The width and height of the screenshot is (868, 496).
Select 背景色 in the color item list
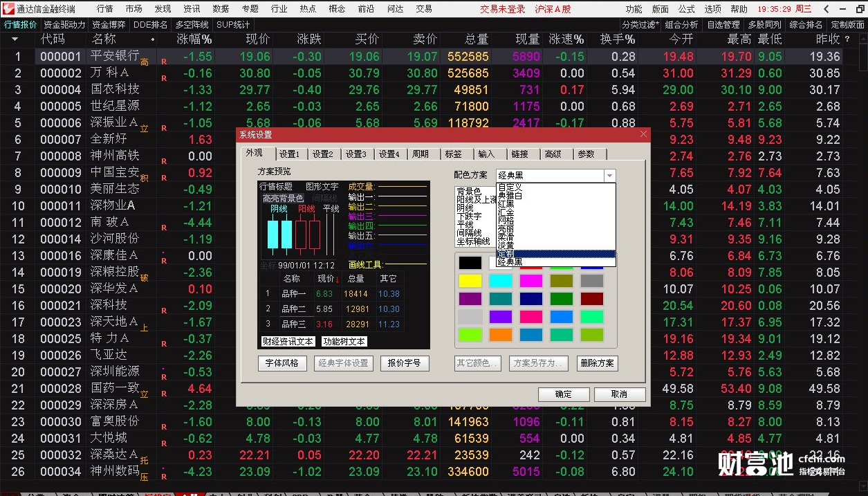tap(469, 192)
